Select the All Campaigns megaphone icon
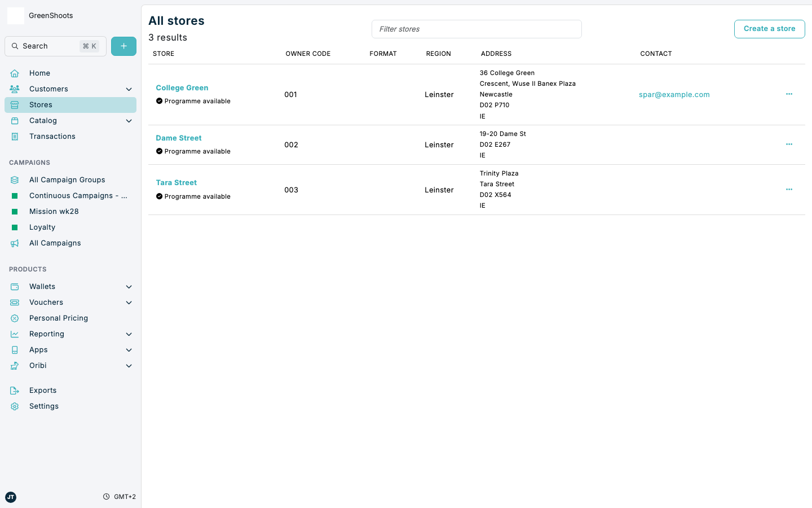The width and height of the screenshot is (812, 508). [x=14, y=243]
